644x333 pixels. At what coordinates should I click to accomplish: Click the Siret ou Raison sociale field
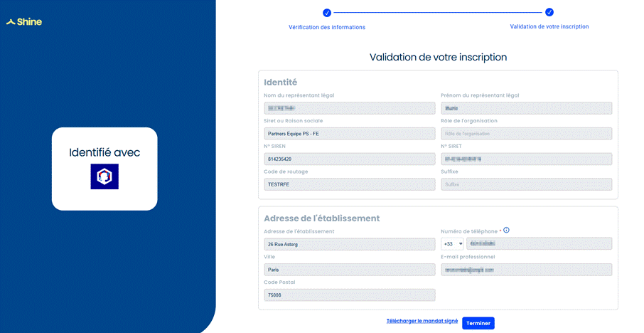point(350,134)
